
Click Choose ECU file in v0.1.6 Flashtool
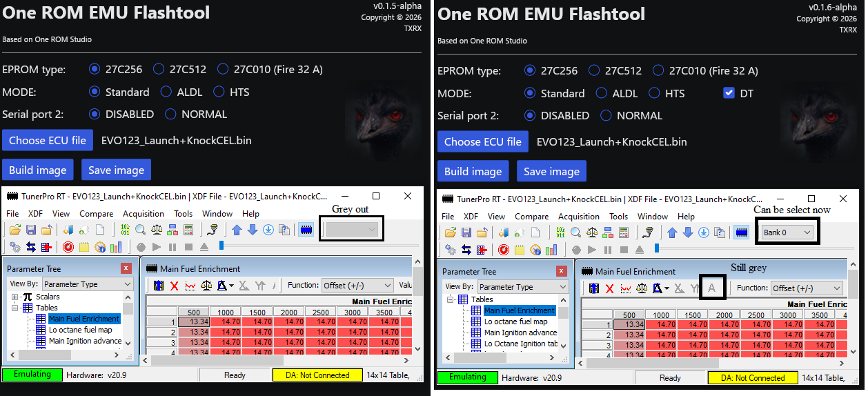click(483, 141)
